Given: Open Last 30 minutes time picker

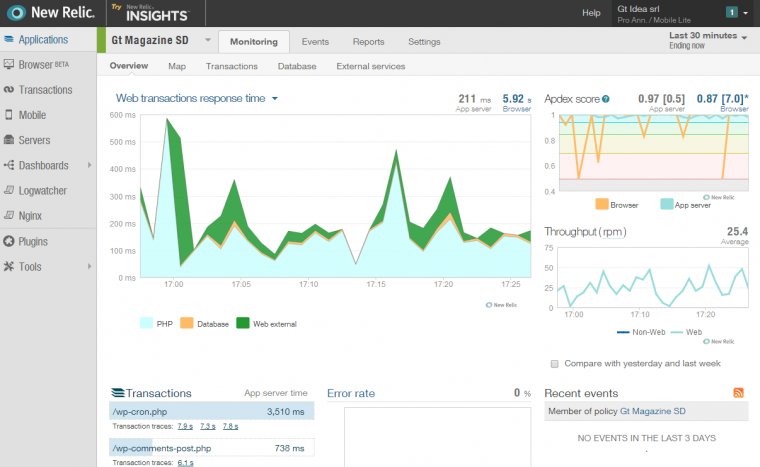Looking at the screenshot, I should coord(708,40).
